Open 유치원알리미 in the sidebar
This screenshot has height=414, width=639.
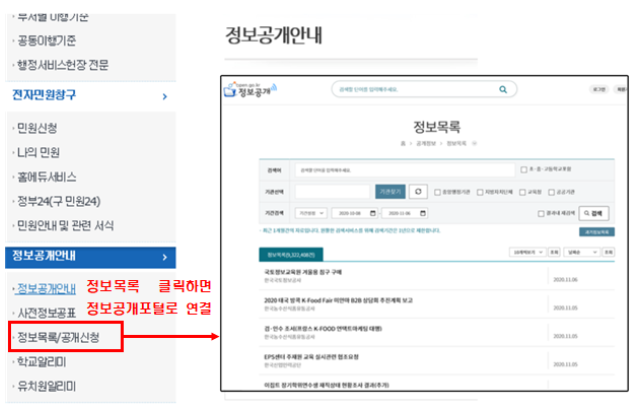46,386
